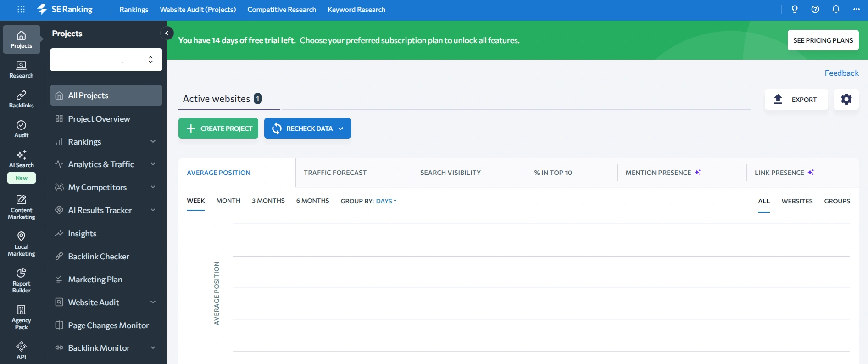
Task: Open the help question mark icon
Action: pyautogui.click(x=815, y=9)
